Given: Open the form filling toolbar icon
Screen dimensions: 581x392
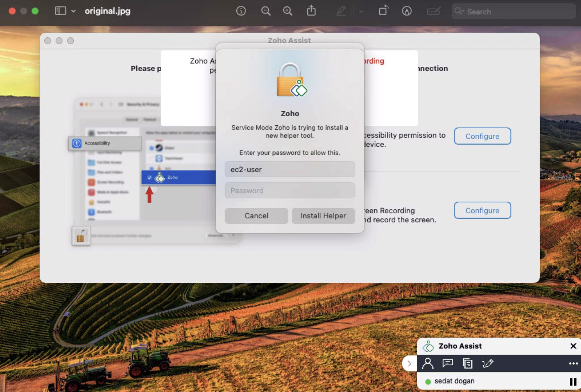Looking at the screenshot, I should click(433, 11).
